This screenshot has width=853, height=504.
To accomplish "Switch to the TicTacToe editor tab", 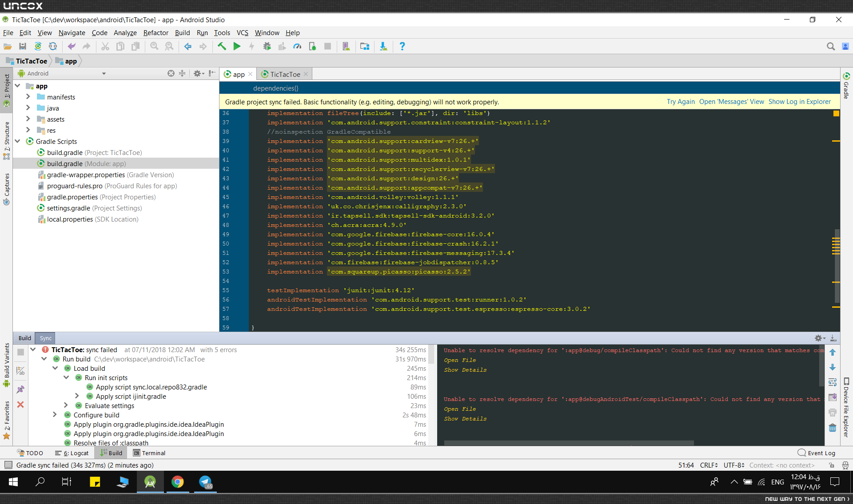I will point(285,75).
